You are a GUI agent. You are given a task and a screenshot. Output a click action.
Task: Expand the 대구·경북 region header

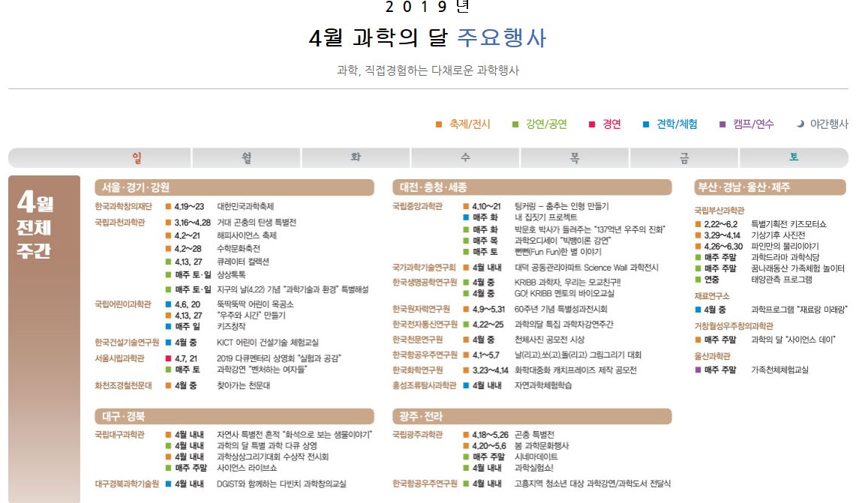pos(234,416)
